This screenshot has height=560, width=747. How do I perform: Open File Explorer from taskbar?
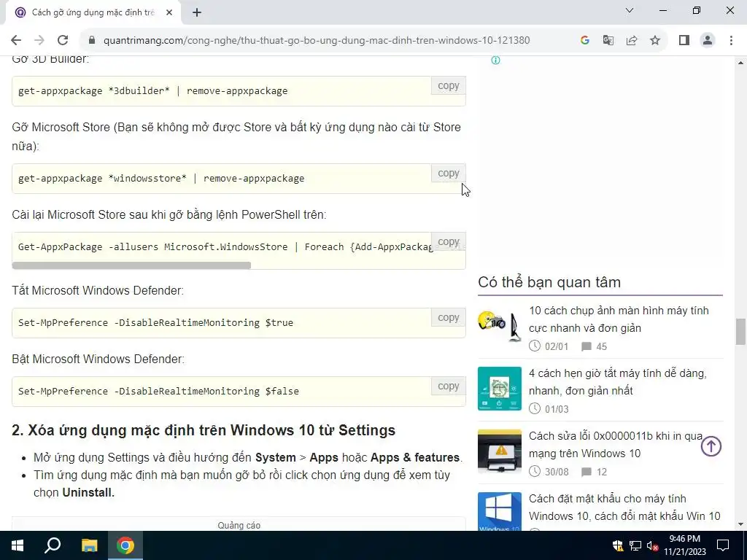89,545
